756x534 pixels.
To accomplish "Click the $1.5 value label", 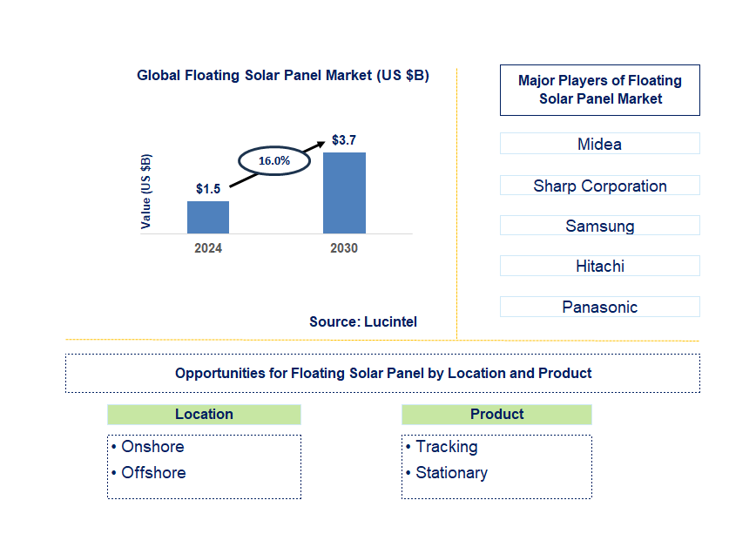I will point(207,186).
